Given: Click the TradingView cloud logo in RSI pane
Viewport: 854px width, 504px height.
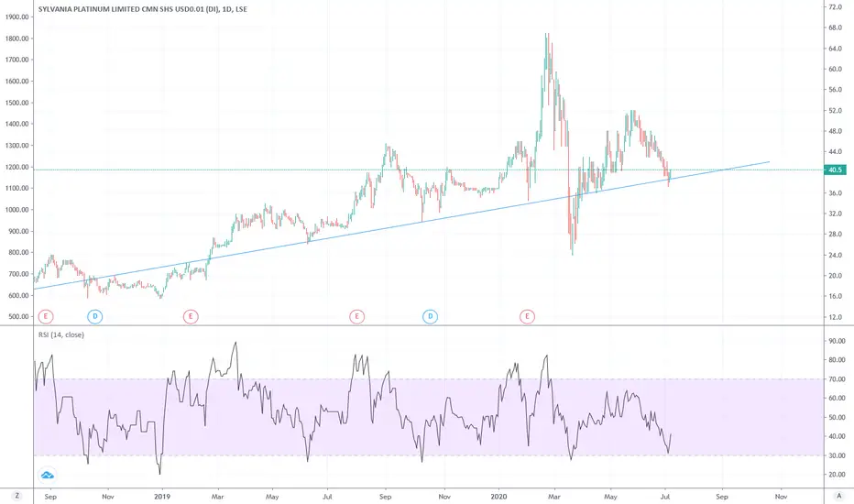Looking at the screenshot, I should [48, 475].
